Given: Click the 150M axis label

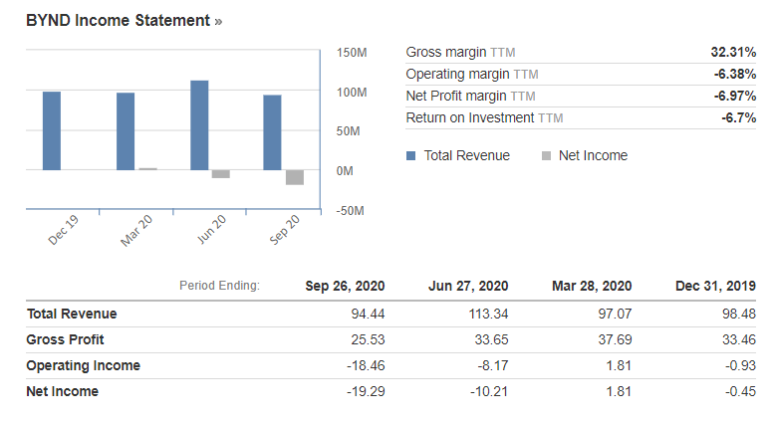Looking at the screenshot, I should pyautogui.click(x=351, y=53).
